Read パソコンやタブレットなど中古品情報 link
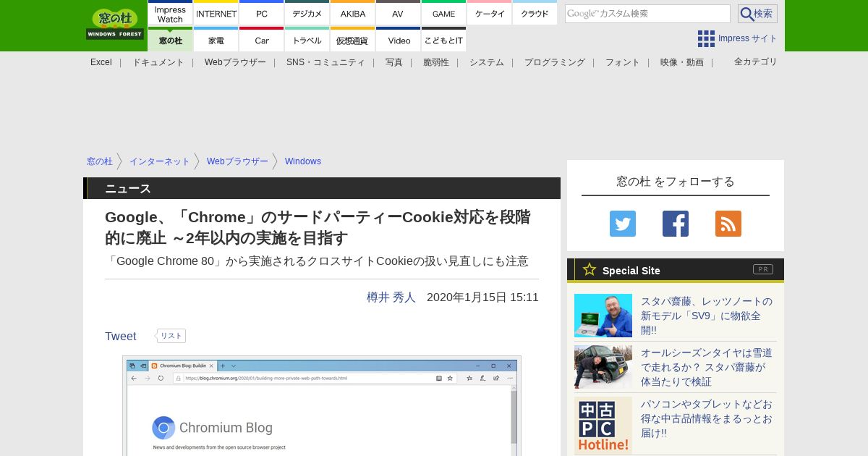 click(x=707, y=418)
